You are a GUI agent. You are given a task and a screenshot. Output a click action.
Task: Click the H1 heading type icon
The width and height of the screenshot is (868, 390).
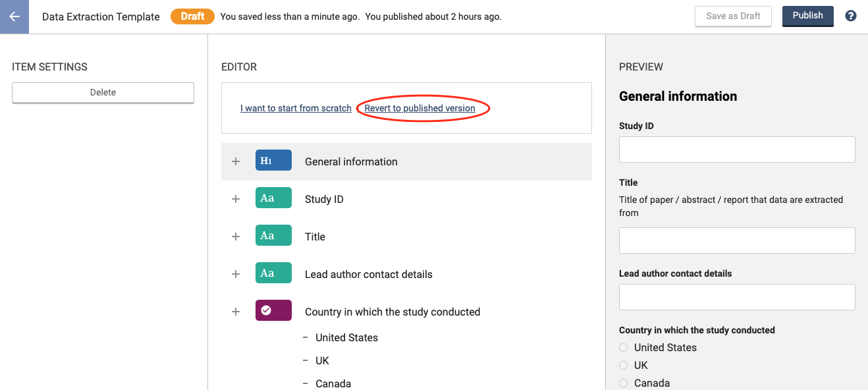pyautogui.click(x=273, y=161)
